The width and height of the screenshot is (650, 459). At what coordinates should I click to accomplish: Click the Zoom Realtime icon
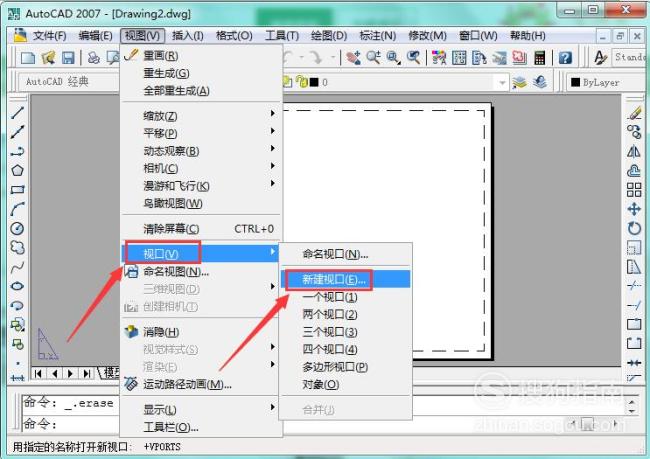point(373,58)
